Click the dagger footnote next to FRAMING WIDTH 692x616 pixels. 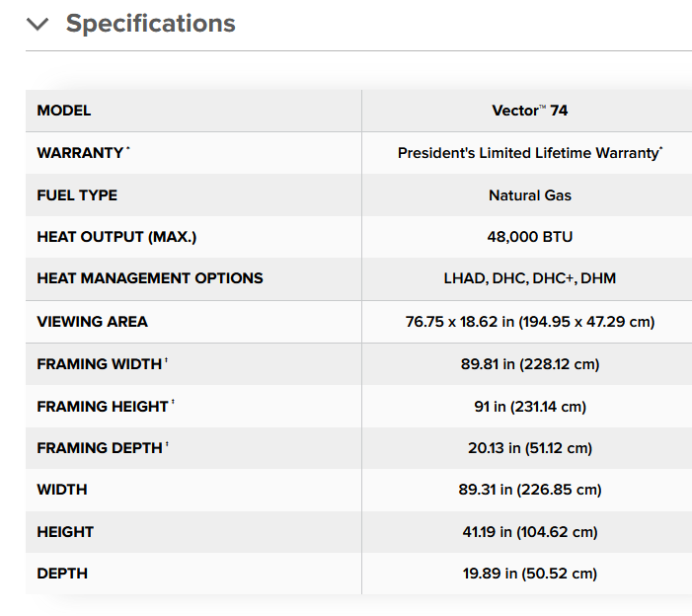(167, 361)
